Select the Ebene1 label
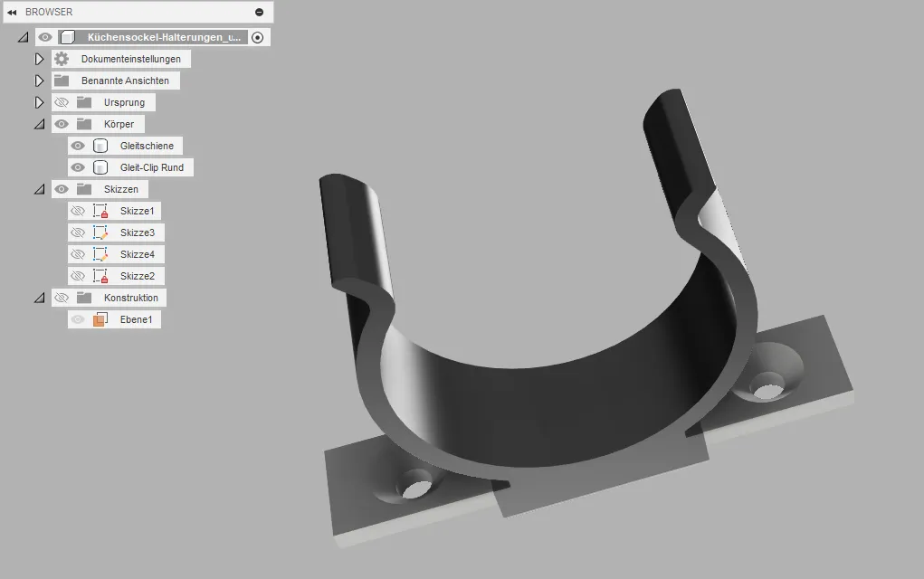Screen dimensions: 924x579 coord(136,319)
